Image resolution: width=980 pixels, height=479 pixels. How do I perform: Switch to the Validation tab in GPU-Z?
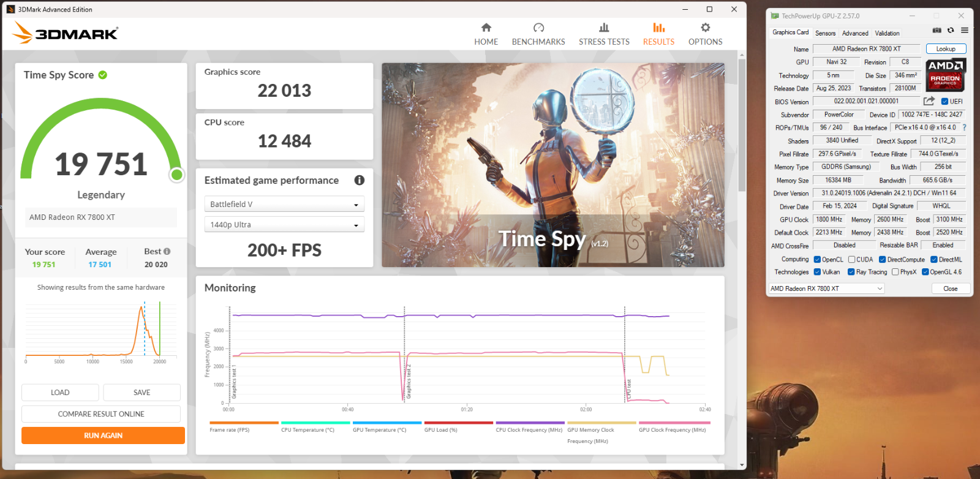(887, 33)
